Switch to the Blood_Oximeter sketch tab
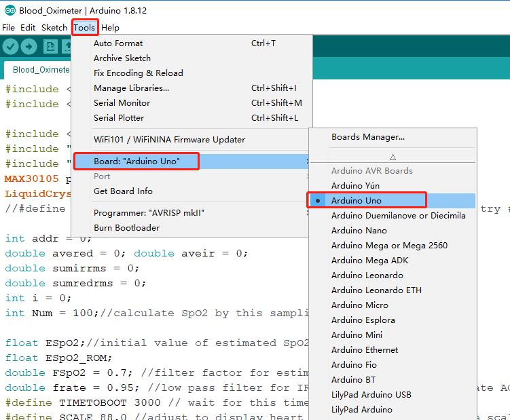 pos(41,69)
